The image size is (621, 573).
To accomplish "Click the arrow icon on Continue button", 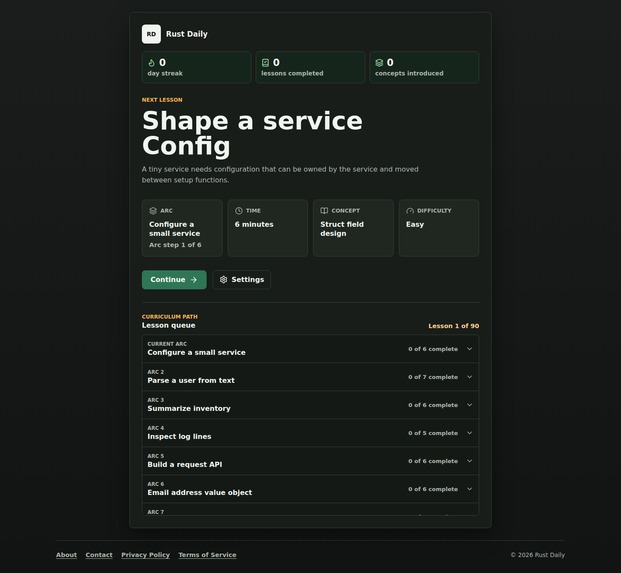I will point(194,280).
